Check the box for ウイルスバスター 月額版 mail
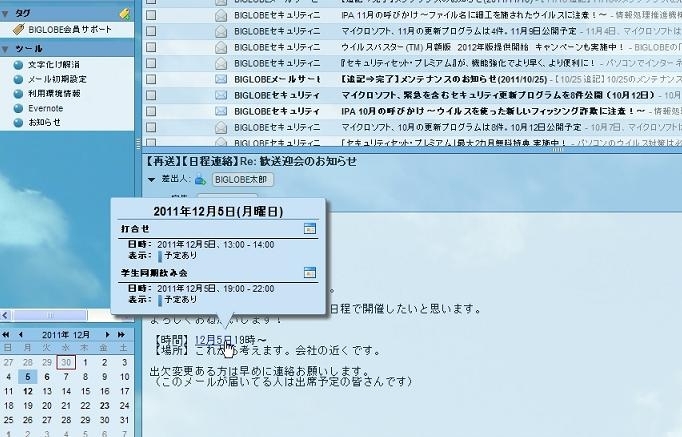The height and width of the screenshot is (437, 682). (151, 47)
